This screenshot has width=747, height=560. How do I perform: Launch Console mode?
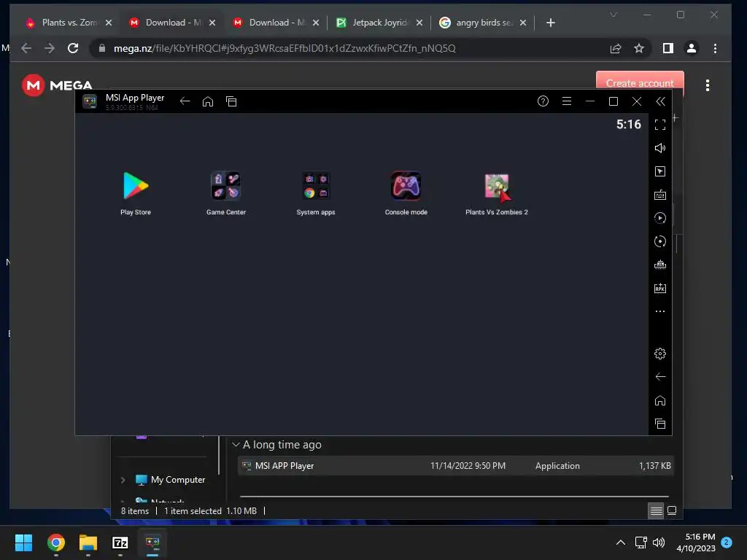click(x=406, y=186)
